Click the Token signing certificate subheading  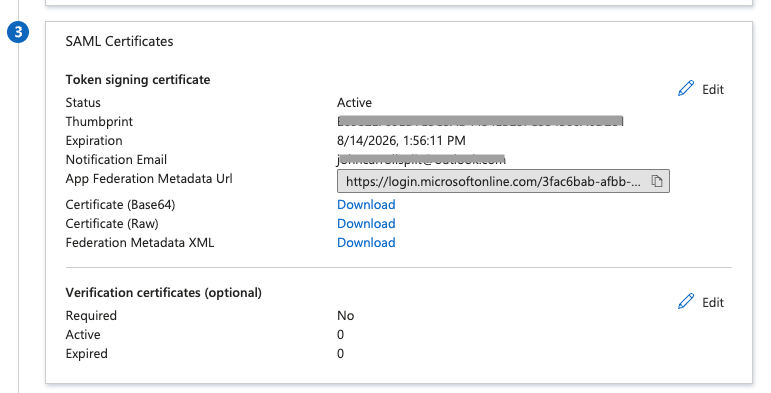pyautogui.click(x=138, y=80)
